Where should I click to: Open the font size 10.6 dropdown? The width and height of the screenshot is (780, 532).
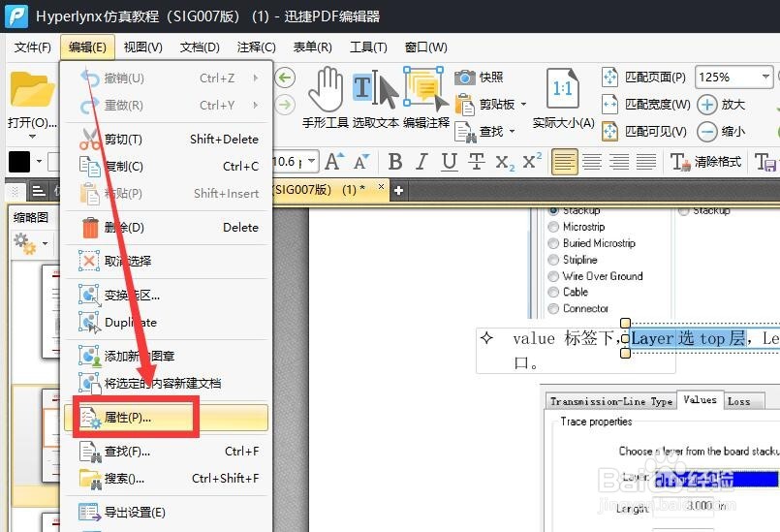312,161
